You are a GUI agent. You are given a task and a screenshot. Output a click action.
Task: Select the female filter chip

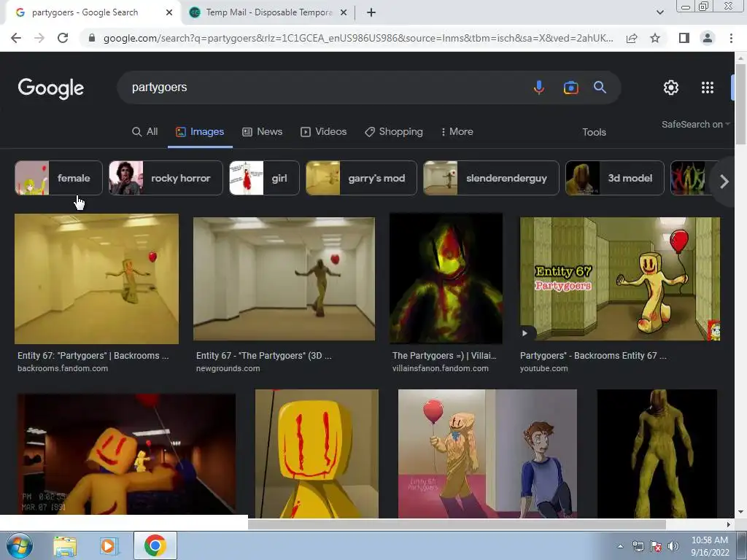(x=58, y=178)
